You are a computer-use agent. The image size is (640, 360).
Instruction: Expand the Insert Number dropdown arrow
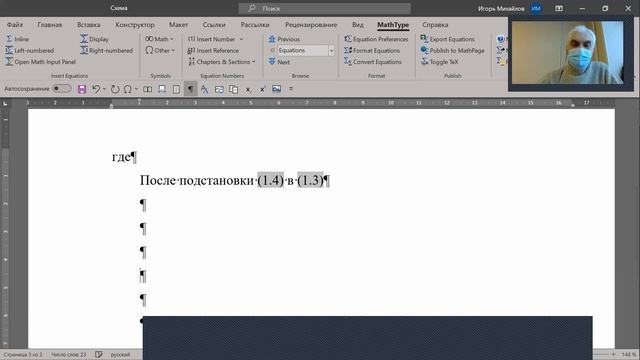click(x=241, y=39)
